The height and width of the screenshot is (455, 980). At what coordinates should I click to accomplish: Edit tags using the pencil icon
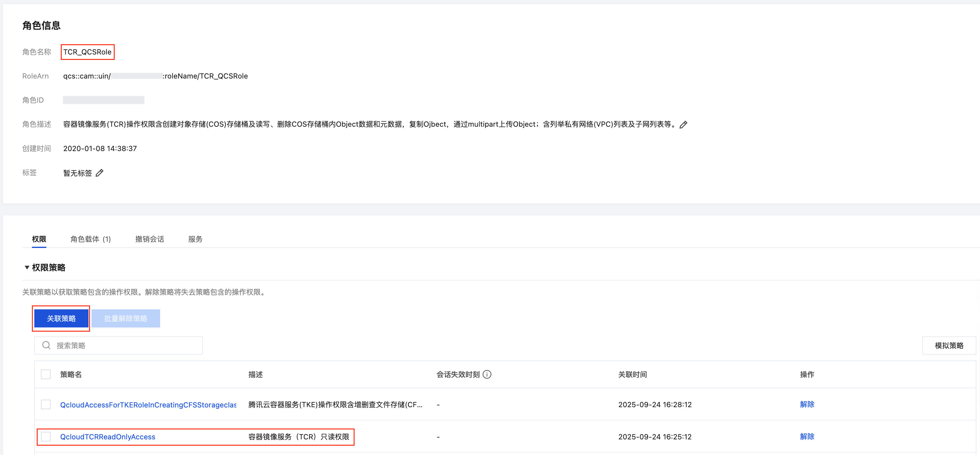tap(99, 173)
